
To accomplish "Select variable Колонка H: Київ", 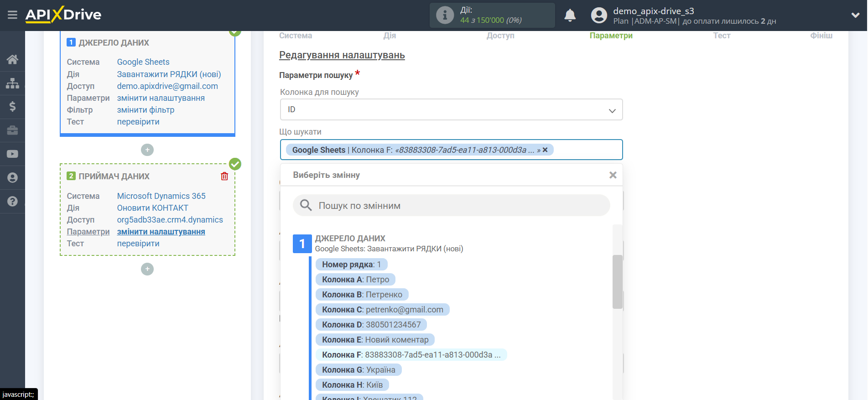I will 353,385.
